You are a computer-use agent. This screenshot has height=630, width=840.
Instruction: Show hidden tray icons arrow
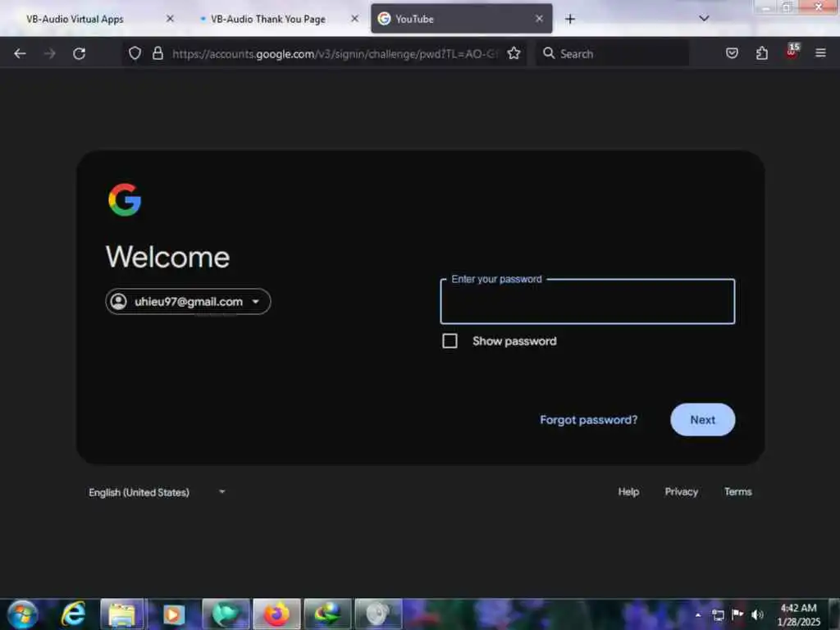point(698,614)
